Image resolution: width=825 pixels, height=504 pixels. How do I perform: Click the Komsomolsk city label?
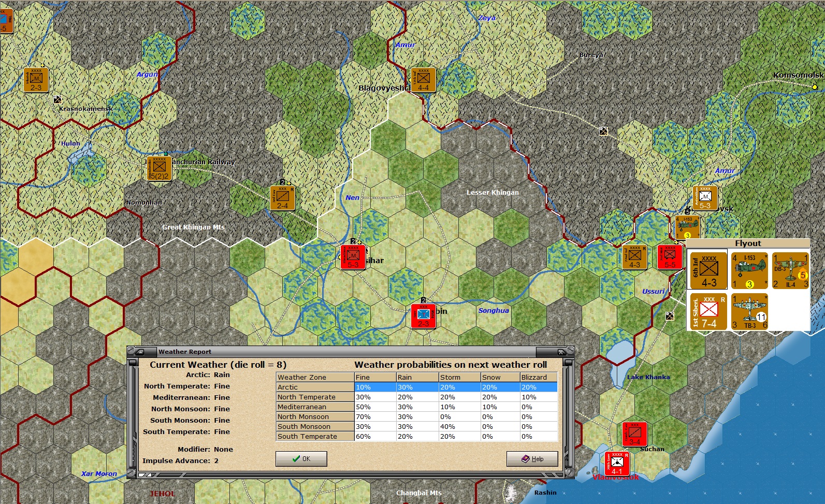pos(798,75)
